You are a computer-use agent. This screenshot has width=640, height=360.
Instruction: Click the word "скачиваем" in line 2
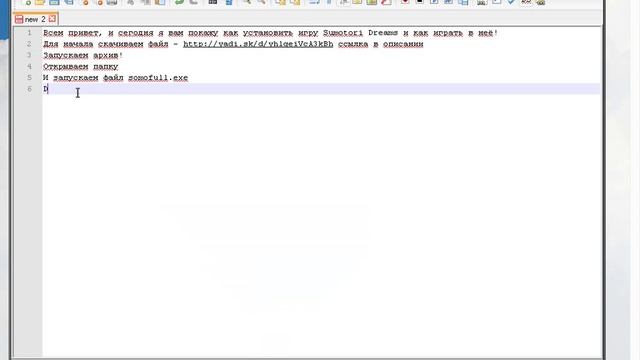click(120, 44)
